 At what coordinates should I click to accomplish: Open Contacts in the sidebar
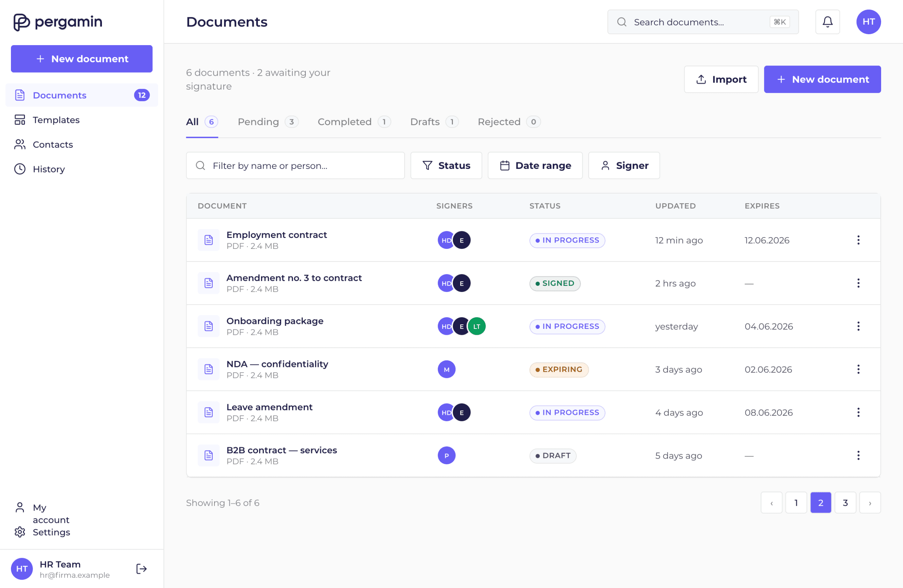coord(81,145)
